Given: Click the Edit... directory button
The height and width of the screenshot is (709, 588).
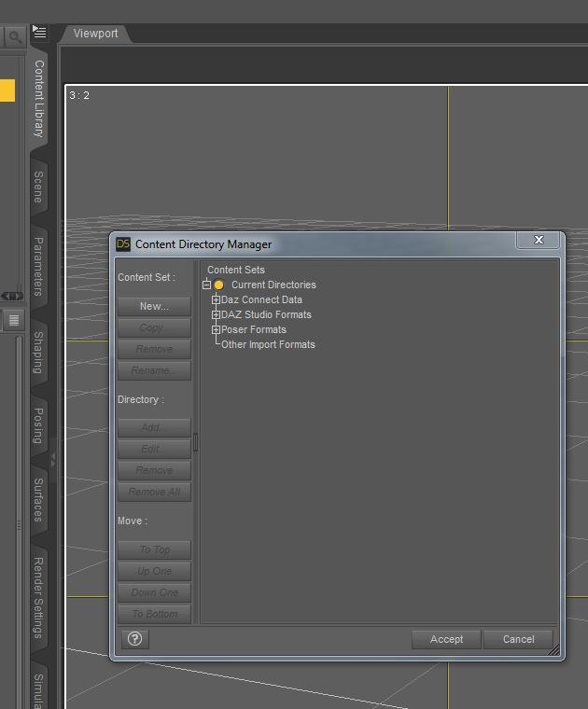Looking at the screenshot, I should tap(154, 449).
